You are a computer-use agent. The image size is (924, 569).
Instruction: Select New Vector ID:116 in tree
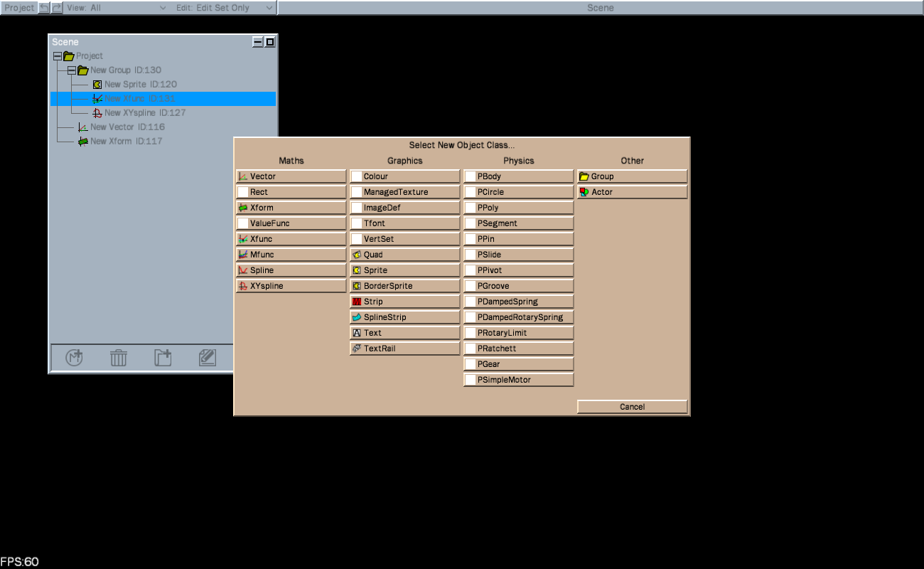(x=127, y=127)
